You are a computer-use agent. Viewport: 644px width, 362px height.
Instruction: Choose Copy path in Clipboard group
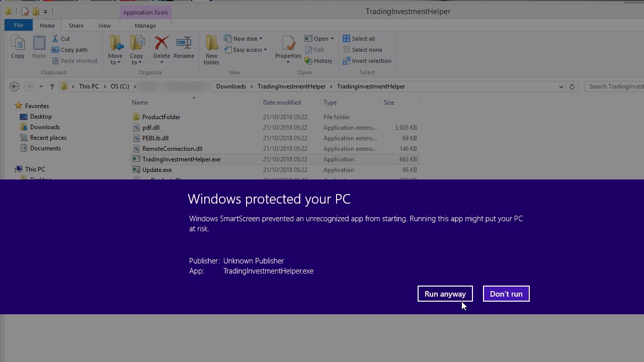[69, 50]
